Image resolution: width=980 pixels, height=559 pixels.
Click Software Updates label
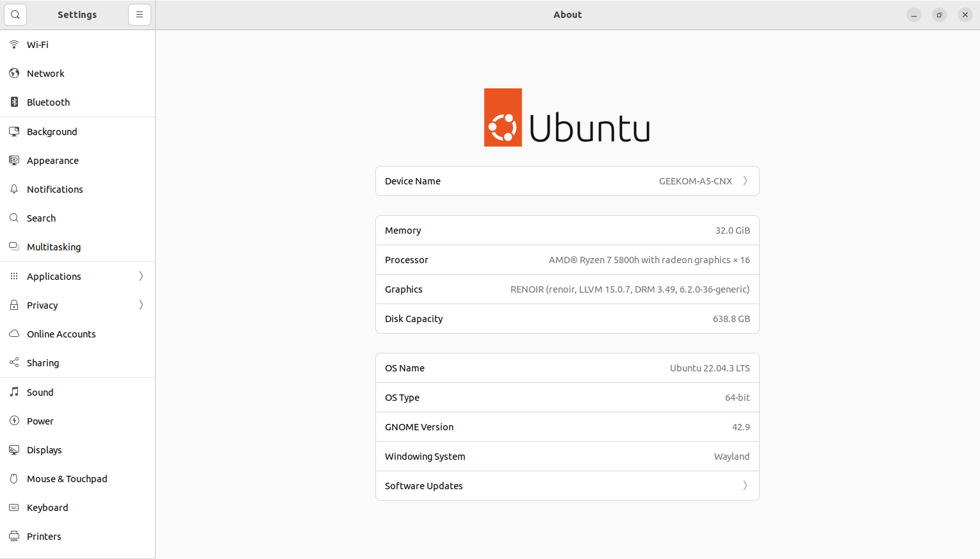pyautogui.click(x=423, y=486)
